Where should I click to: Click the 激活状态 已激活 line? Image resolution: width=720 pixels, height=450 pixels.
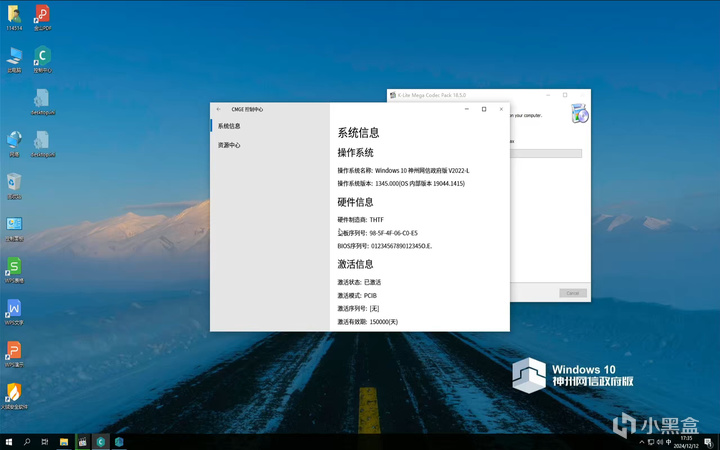point(359,282)
